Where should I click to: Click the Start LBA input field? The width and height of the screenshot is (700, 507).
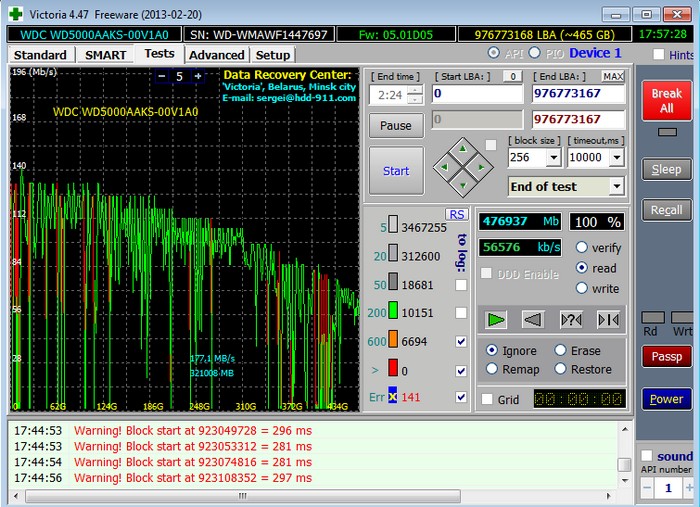(478, 94)
